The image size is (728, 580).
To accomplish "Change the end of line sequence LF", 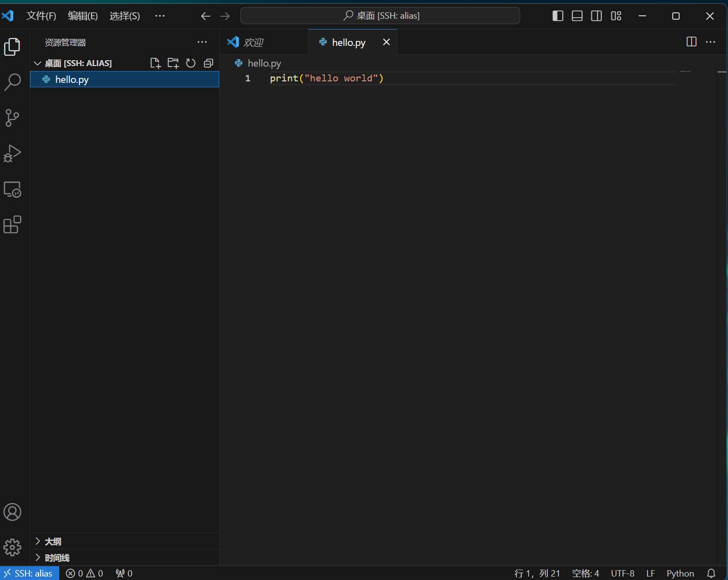I will tap(651, 573).
